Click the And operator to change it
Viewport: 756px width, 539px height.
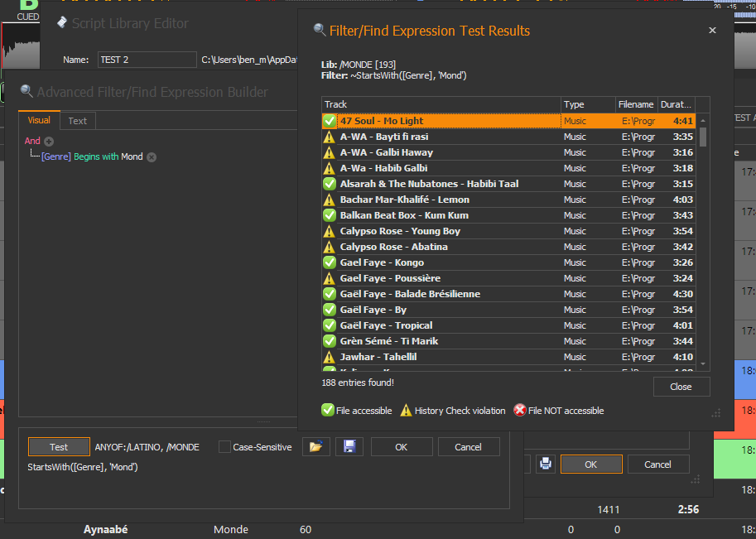32,142
